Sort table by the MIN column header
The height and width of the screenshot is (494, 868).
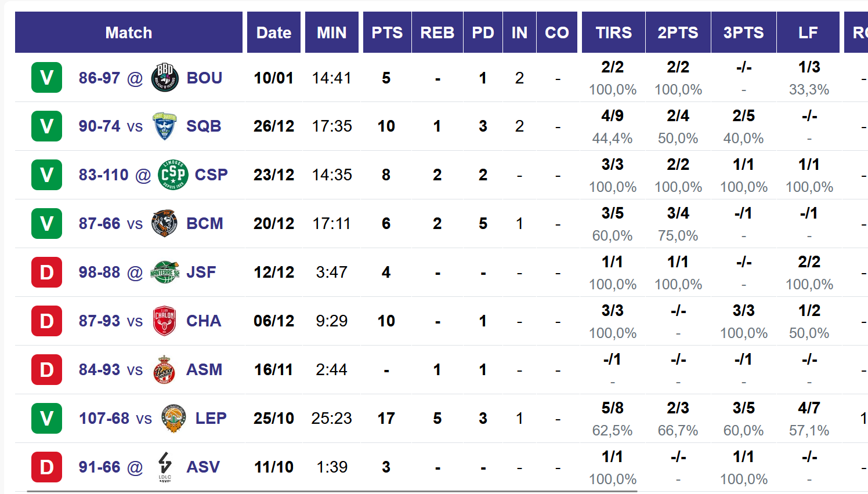point(331,32)
